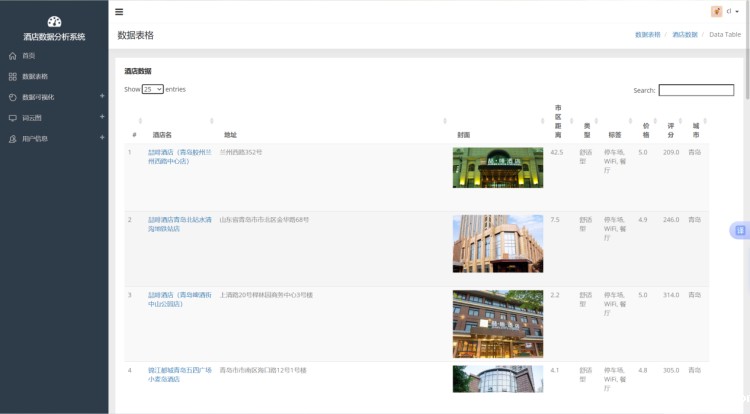Click the chart icon beside 数据可视化
750x414 pixels.
pos(12,97)
